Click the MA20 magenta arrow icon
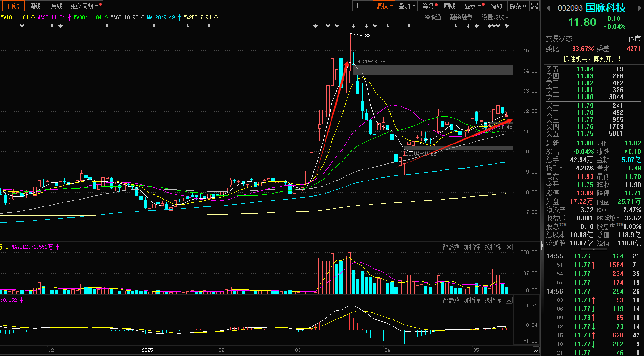This screenshot has height=356, width=644. [69, 17]
